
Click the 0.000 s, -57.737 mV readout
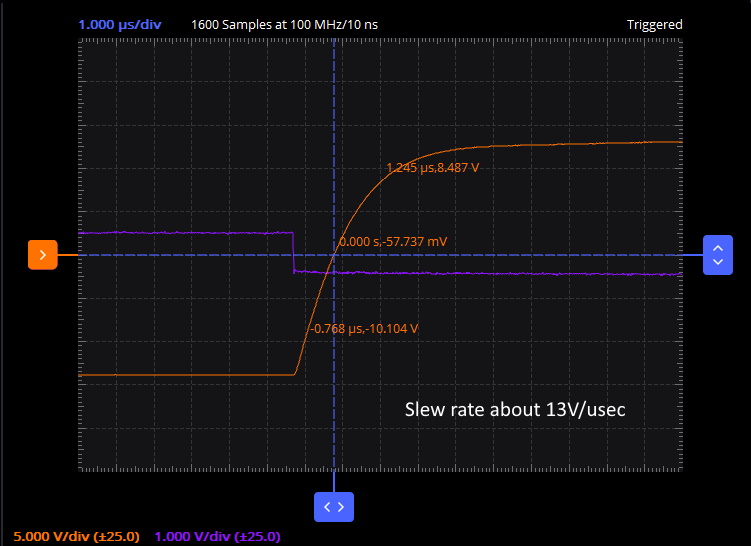(x=393, y=241)
